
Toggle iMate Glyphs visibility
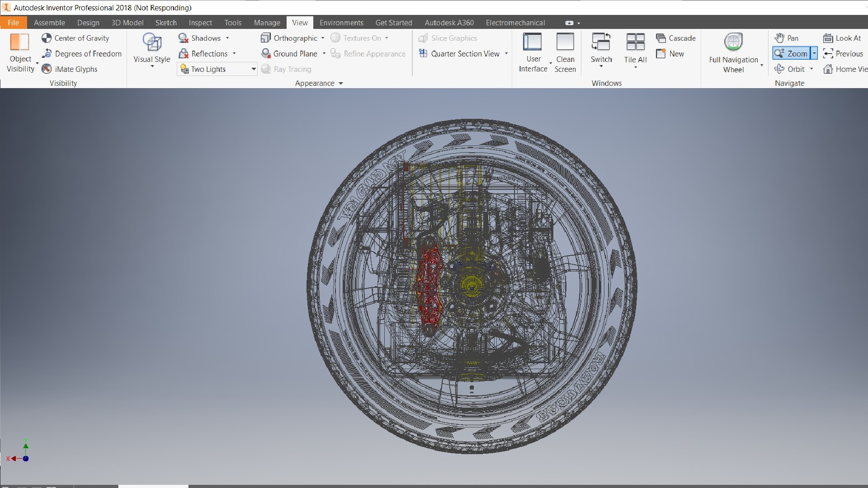[70, 69]
